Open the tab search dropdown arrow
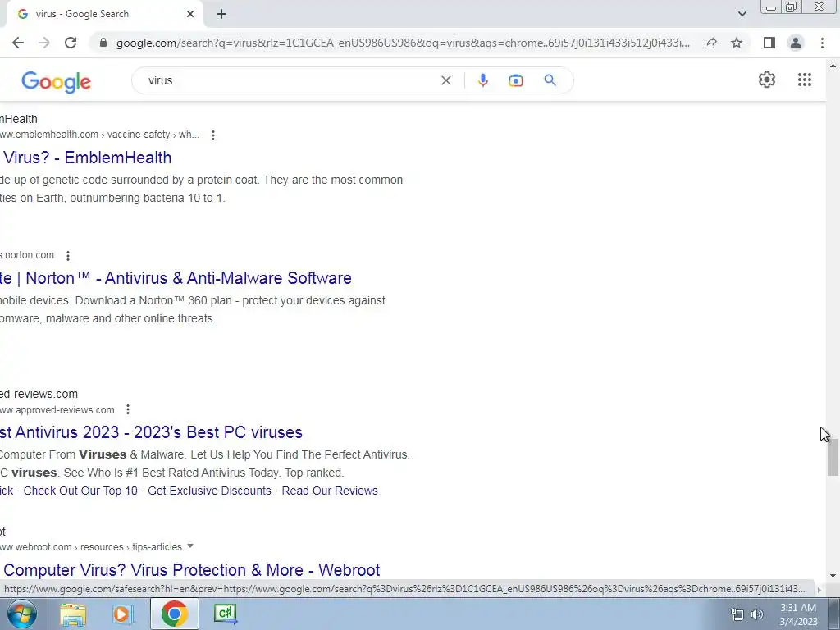Screen dimensions: 840x630 (742, 14)
